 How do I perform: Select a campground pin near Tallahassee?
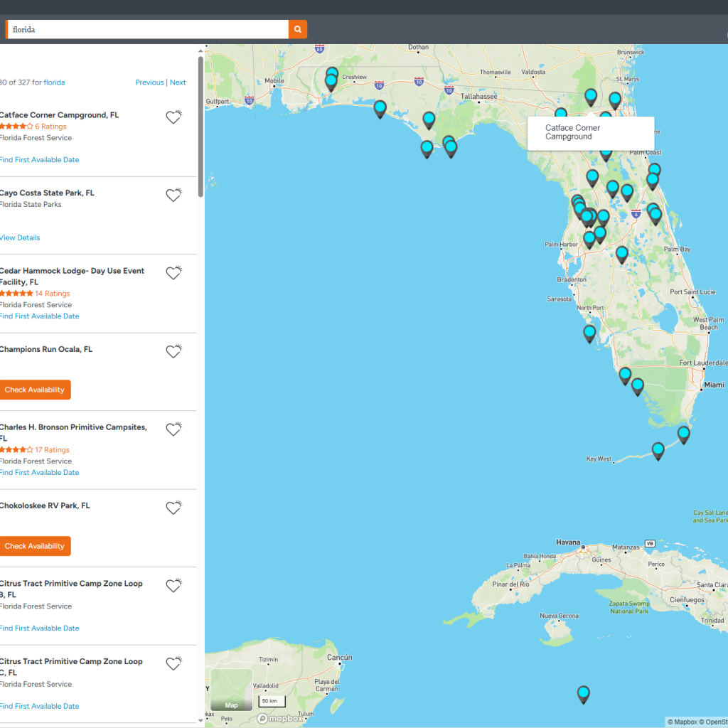tap(428, 120)
